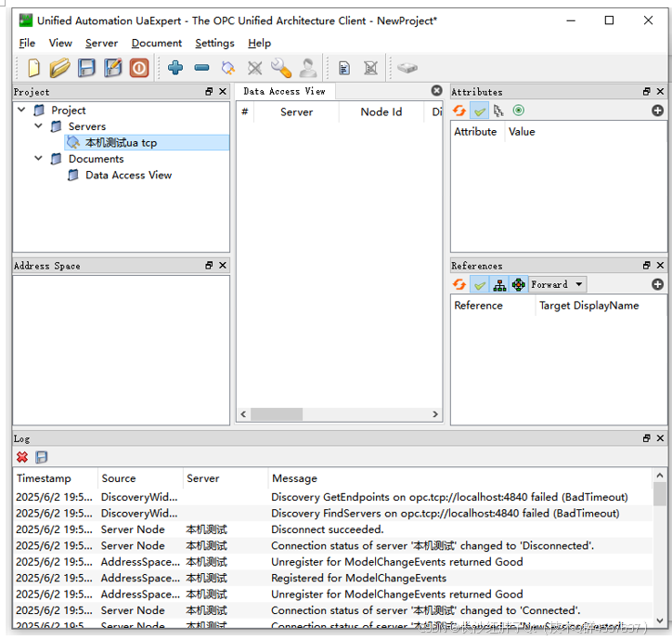
Task: Remove document using the crossed document icon
Action: (370, 68)
